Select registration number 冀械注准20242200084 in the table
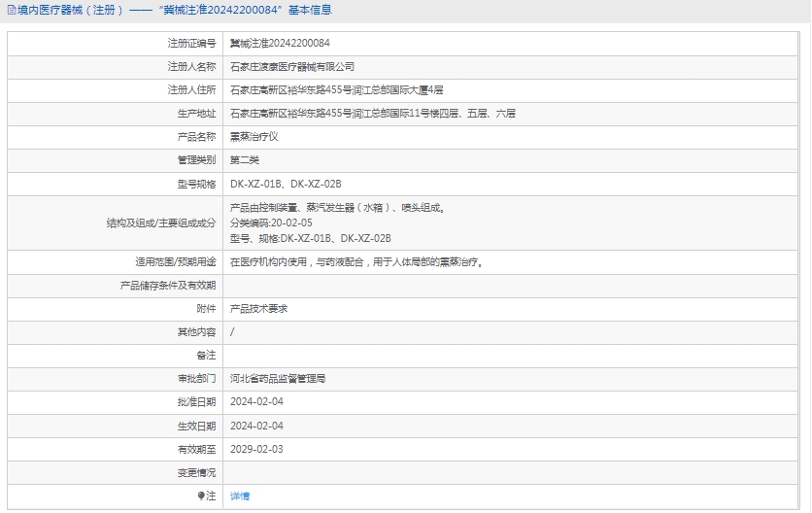This screenshot has height=513, width=812. click(x=280, y=44)
